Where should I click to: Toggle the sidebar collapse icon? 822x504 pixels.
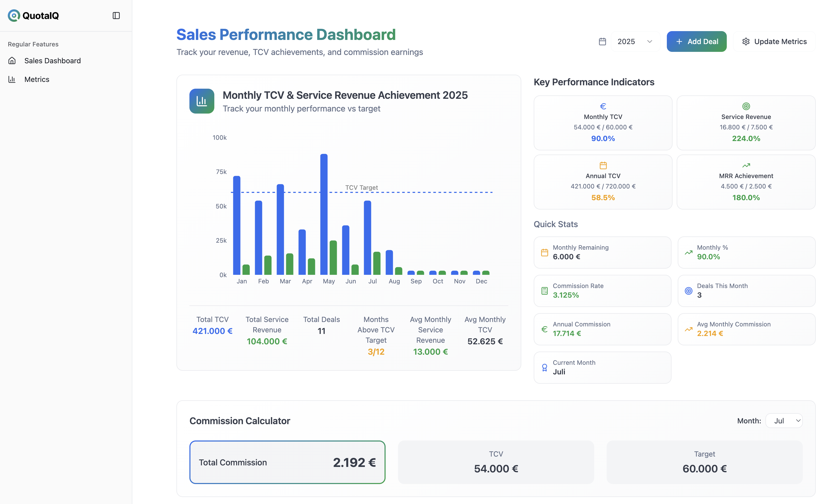[x=116, y=15]
